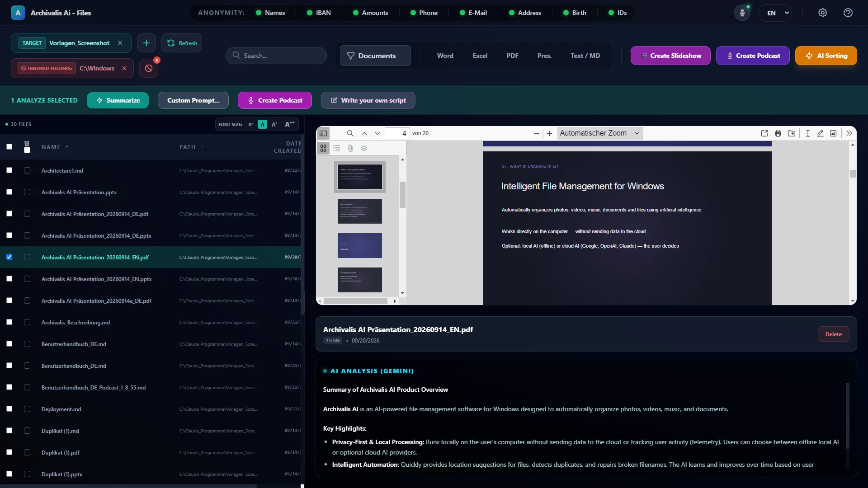Show attachments in PDF sidebar
Viewport: 868px width, 488px height.
pyautogui.click(x=350, y=148)
